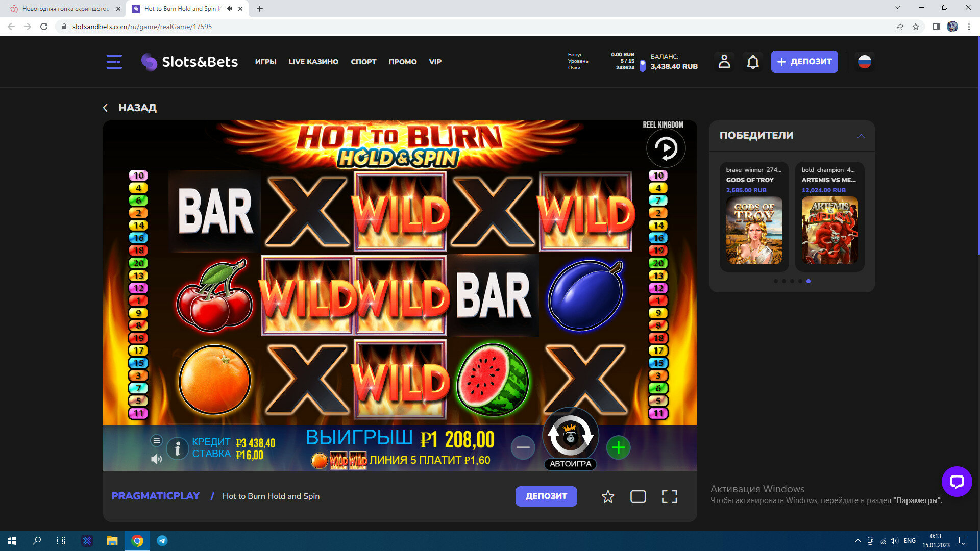Click the game replay history icon
Image resolution: width=980 pixels, height=551 pixels.
point(666,148)
